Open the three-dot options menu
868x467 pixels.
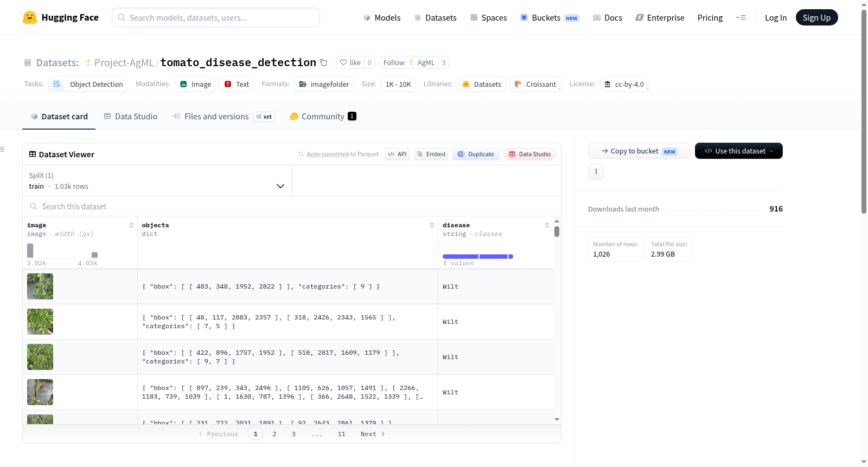click(596, 171)
